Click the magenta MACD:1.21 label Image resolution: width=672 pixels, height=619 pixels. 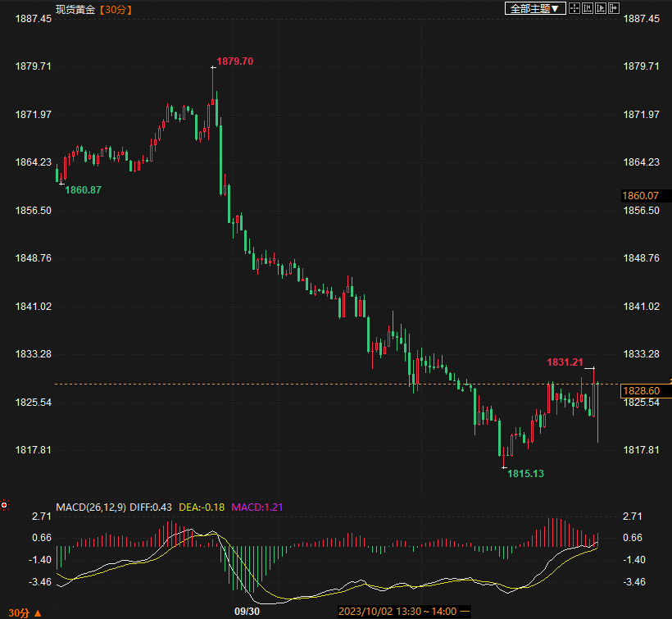point(257,507)
